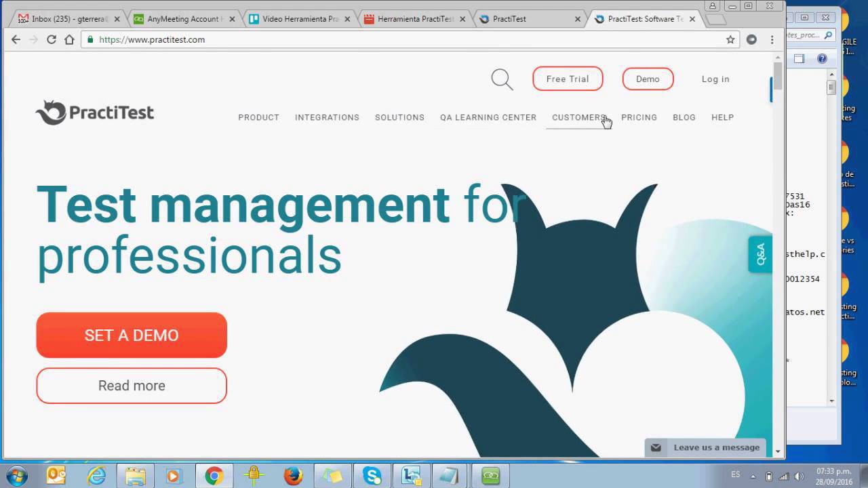Open a new Chrome tab

point(716,20)
